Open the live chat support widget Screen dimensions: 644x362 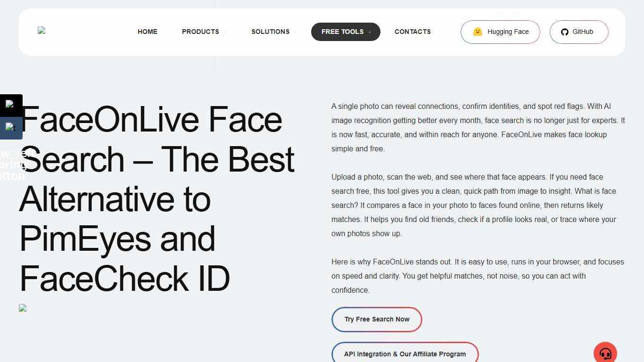coord(605,352)
